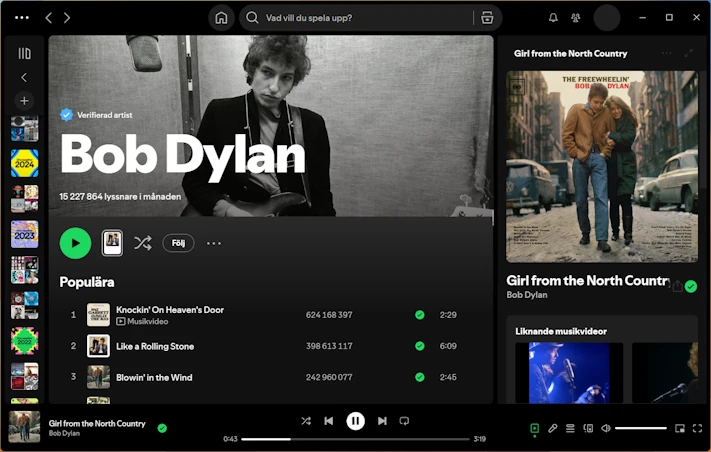The height and width of the screenshot is (452, 711).
Task: Toggle saved checkmark for Blowin' in the Wind
Action: [420, 377]
